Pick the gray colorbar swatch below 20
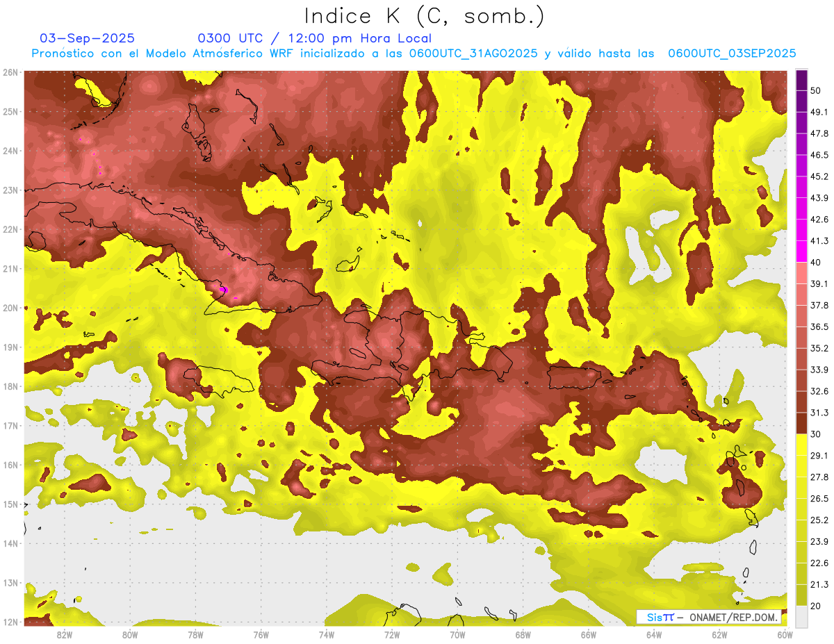The image size is (834, 644). coord(801,616)
